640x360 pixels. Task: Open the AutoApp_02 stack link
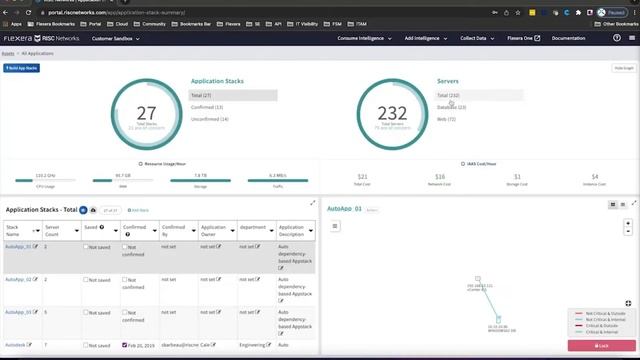[18, 280]
